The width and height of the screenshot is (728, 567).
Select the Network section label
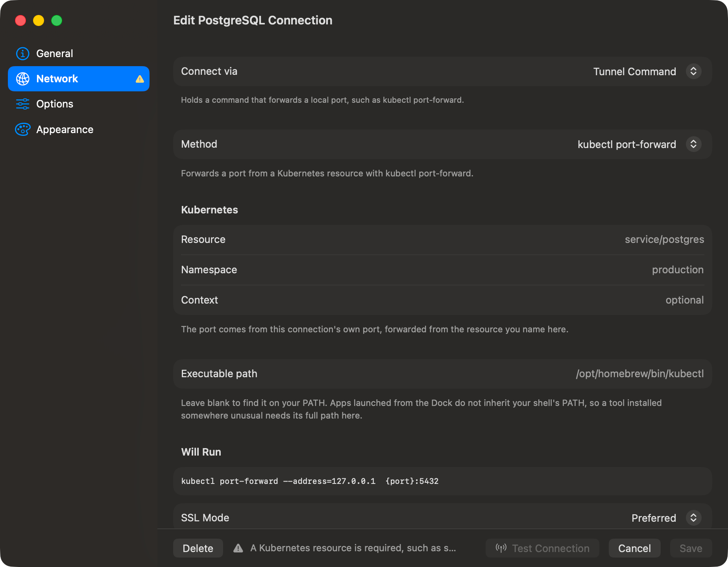[x=57, y=79]
